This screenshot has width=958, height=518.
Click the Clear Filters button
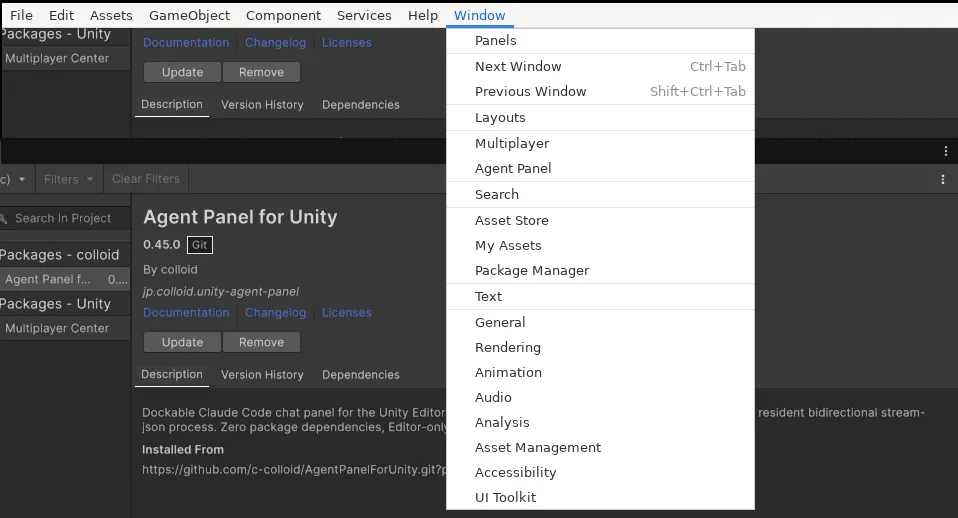tap(145, 179)
